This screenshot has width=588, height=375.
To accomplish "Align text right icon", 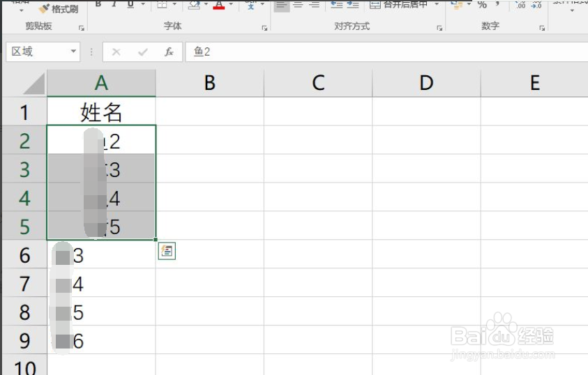I will 315,5.
